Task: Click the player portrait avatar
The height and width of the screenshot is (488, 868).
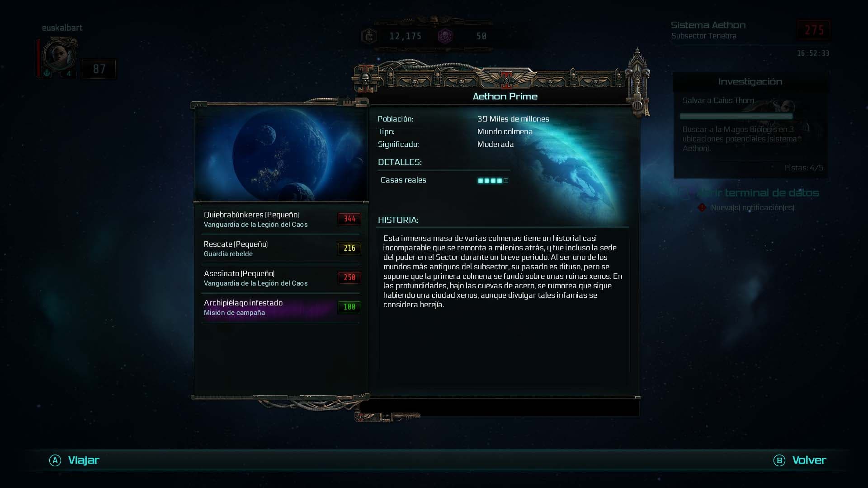Action: point(59,55)
